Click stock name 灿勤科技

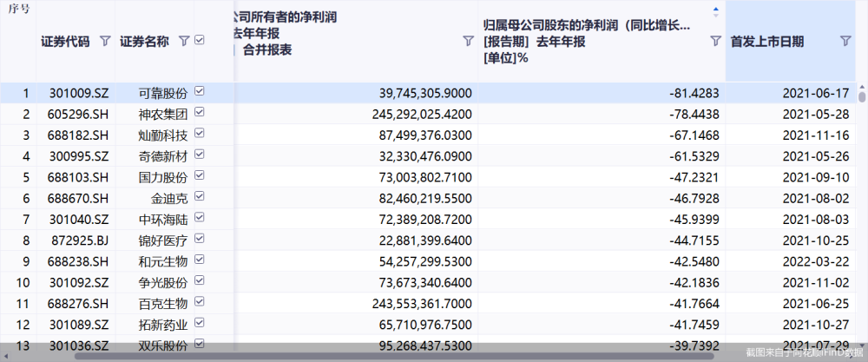pyautogui.click(x=163, y=135)
